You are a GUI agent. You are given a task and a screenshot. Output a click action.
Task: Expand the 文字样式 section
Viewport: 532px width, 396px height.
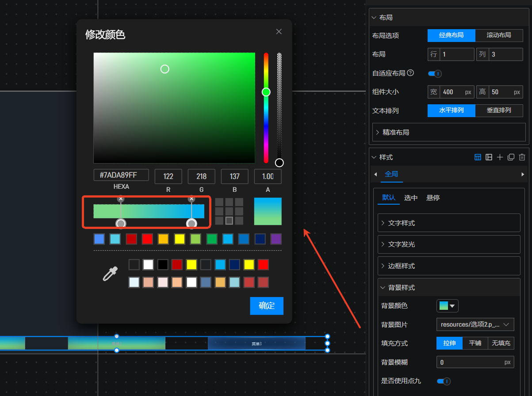tap(448, 223)
